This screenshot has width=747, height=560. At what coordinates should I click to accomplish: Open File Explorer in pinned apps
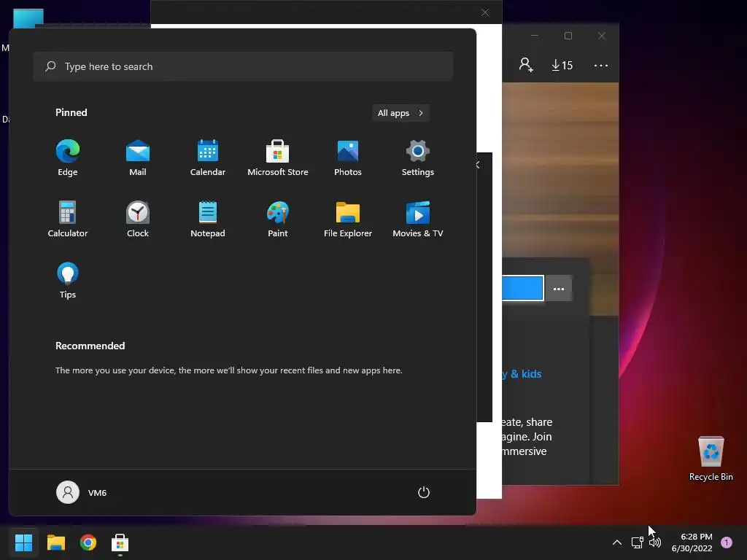click(348, 219)
